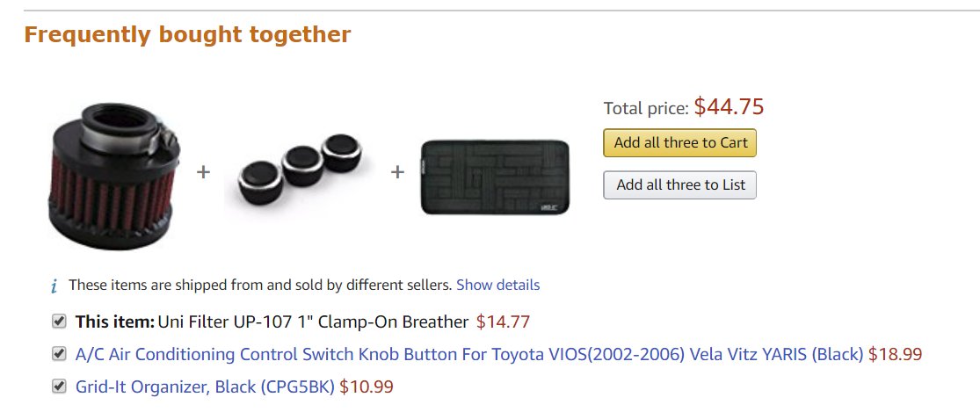Expand seller info via Show details
The image size is (980, 412).
[x=498, y=286]
